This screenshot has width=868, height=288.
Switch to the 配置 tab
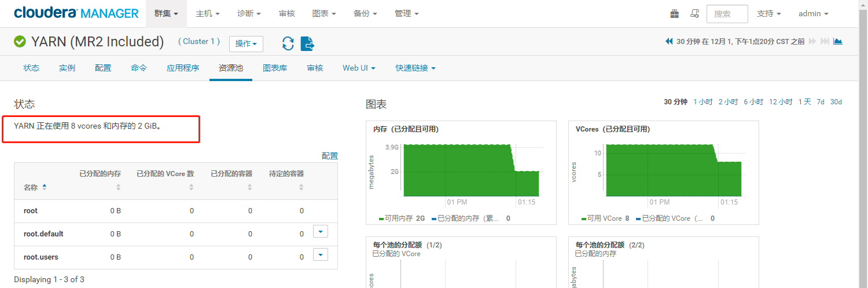(x=103, y=68)
